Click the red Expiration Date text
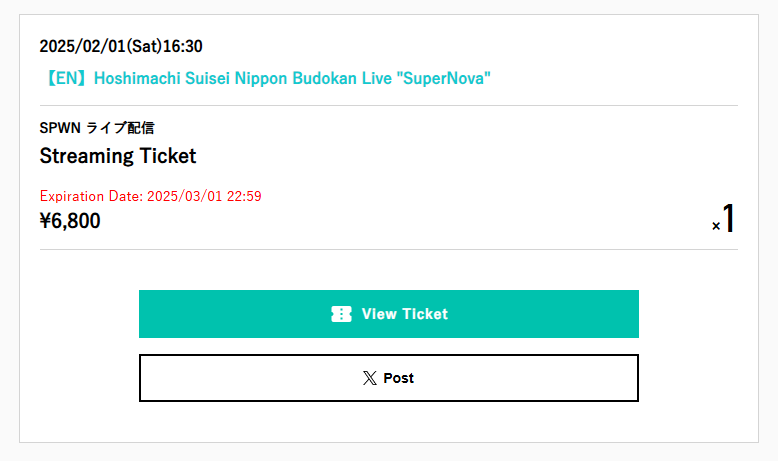 click(x=150, y=196)
